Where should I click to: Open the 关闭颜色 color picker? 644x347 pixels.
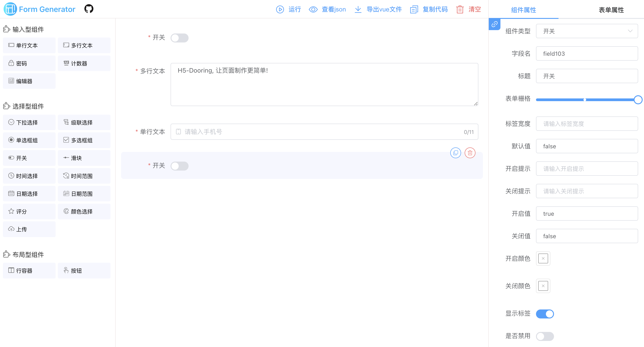pyautogui.click(x=543, y=286)
